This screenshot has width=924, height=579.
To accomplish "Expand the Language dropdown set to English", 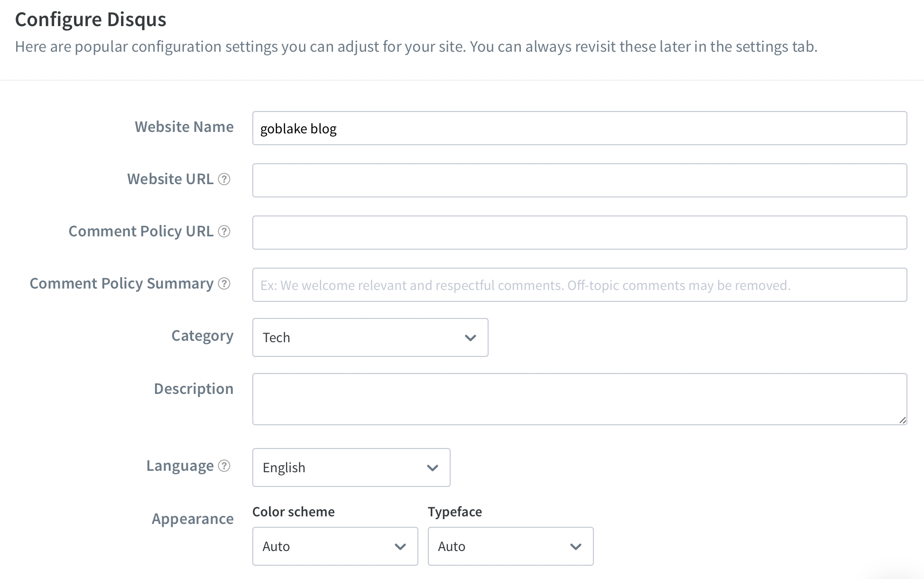I will coord(351,467).
